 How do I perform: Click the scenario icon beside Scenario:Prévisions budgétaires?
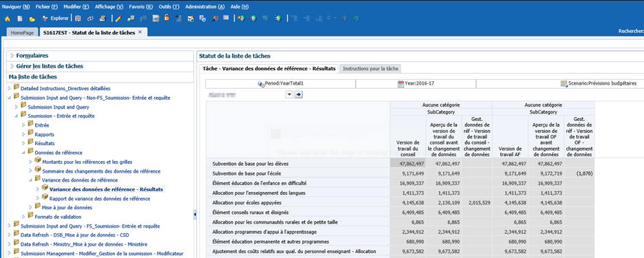coord(564,83)
